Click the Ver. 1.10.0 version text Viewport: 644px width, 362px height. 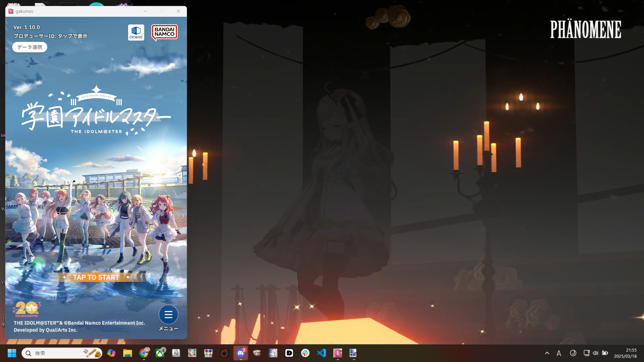(26, 27)
